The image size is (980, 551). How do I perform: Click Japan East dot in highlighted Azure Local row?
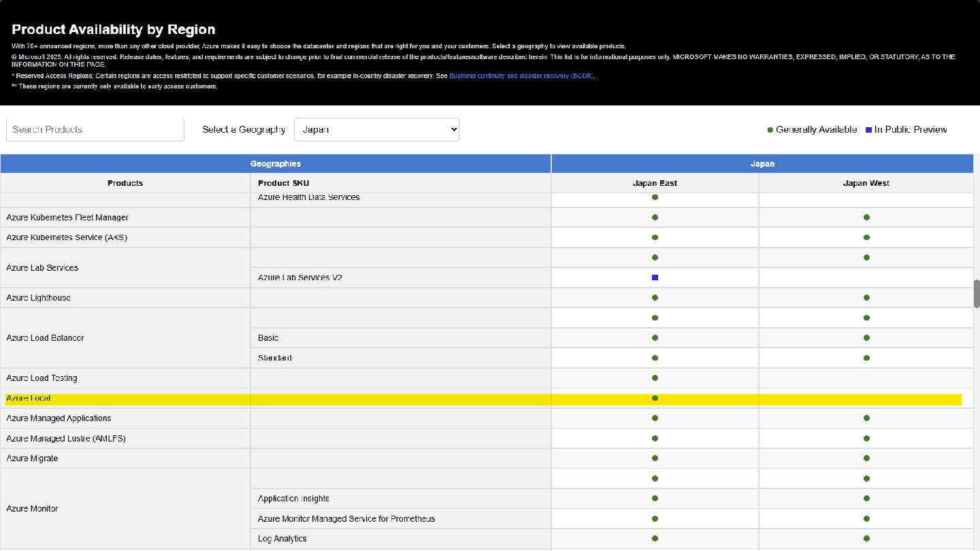[655, 398]
